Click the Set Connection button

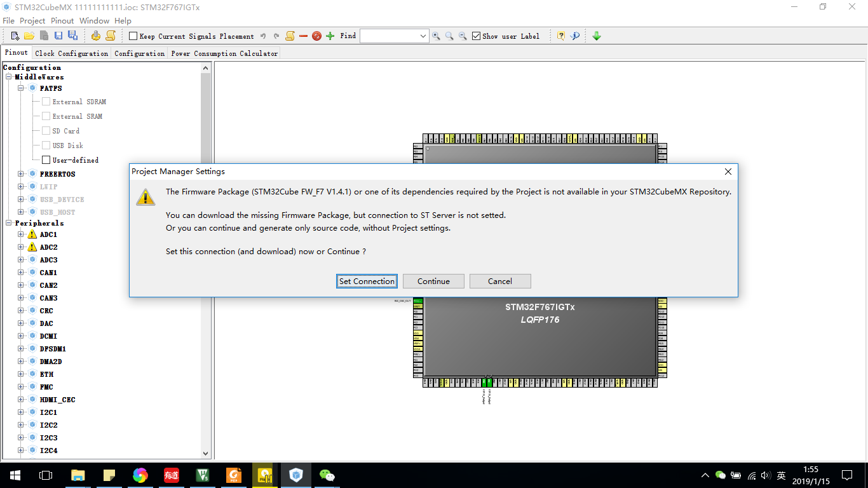point(367,281)
